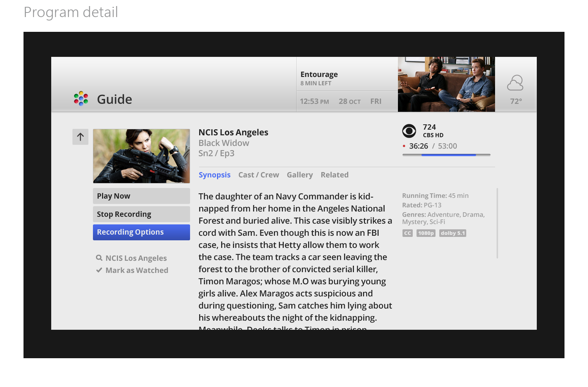Click the synopsis description paragraph
The width and height of the screenshot is (588, 387).
pyautogui.click(x=296, y=260)
